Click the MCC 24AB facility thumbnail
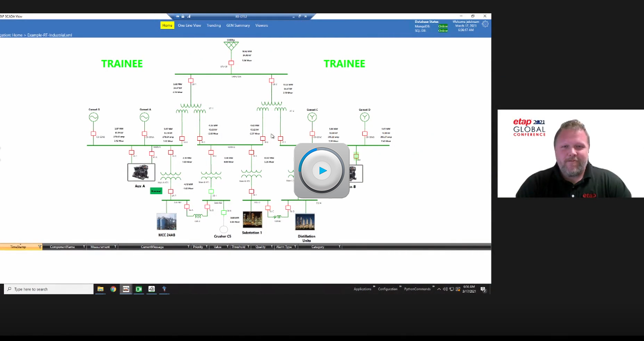The image size is (644, 341). pyautogui.click(x=167, y=221)
